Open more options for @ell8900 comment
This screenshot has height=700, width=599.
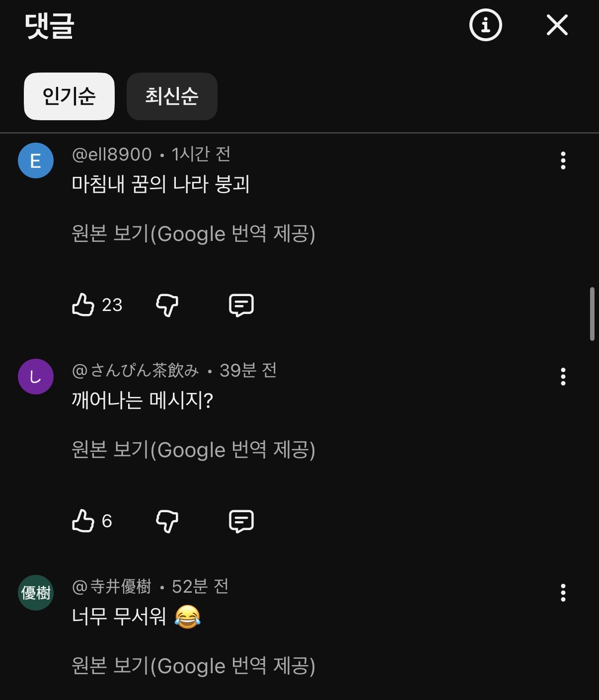point(563,160)
